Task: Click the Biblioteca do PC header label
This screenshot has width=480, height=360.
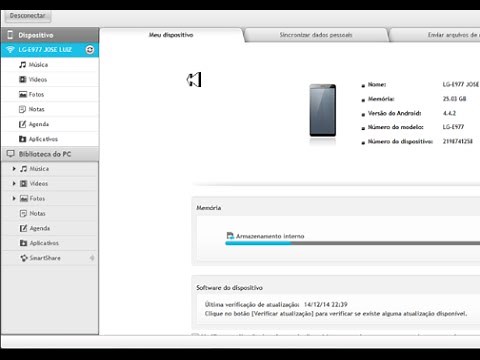Action: point(45,154)
